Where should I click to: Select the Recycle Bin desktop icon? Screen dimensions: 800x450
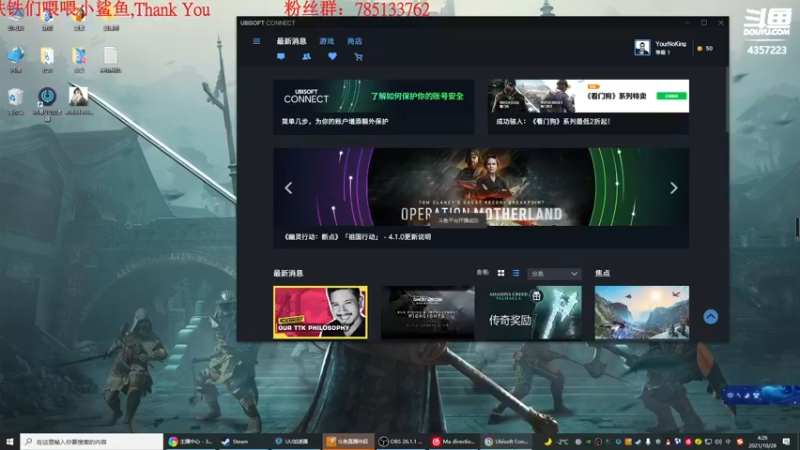point(16,101)
